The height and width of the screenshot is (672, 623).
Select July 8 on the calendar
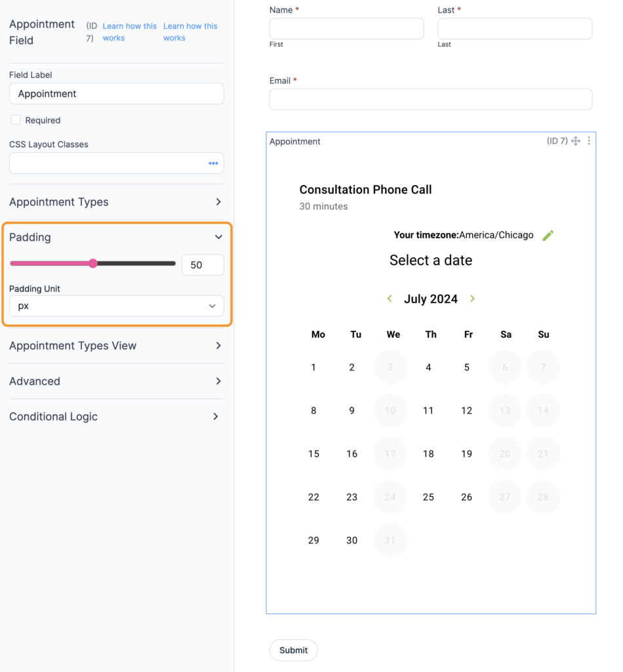tap(313, 411)
